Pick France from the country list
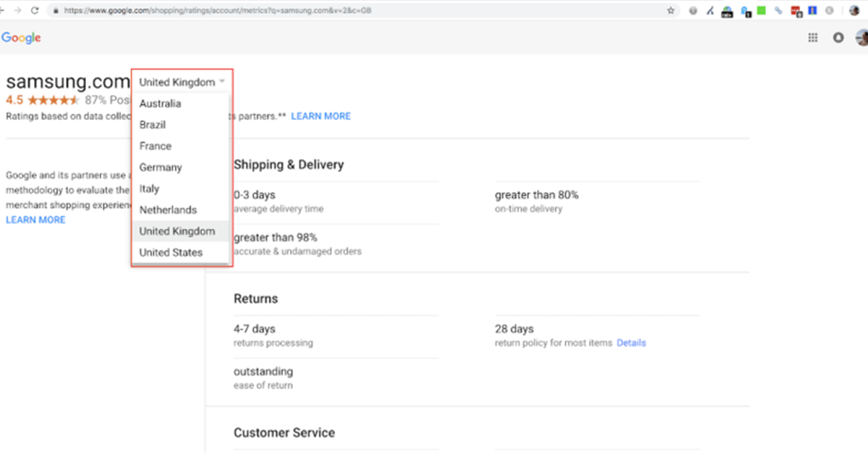 tap(156, 146)
